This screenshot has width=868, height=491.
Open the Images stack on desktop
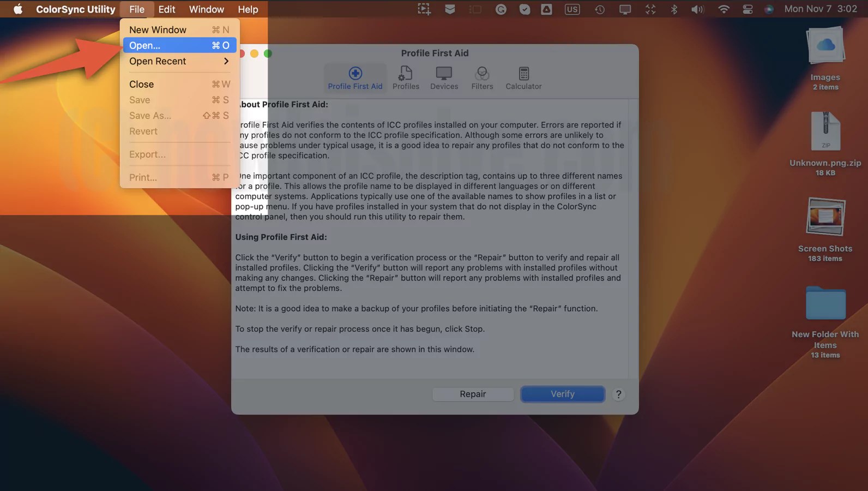(825, 59)
